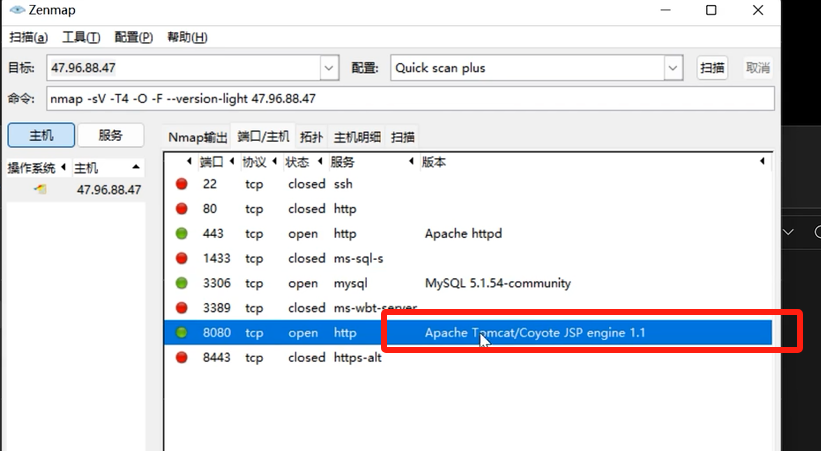Viewport: 821px width, 451px height.
Task: Click the red status dot for port 80
Action: pyautogui.click(x=182, y=208)
